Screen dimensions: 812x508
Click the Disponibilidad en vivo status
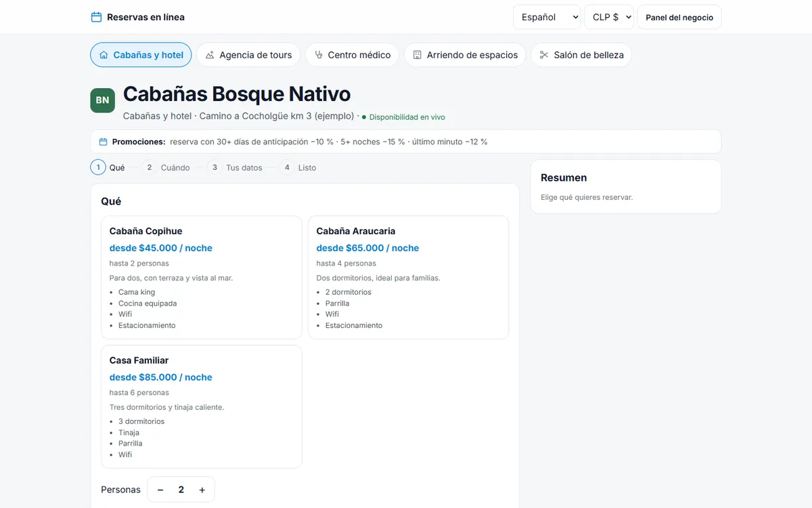click(x=403, y=117)
